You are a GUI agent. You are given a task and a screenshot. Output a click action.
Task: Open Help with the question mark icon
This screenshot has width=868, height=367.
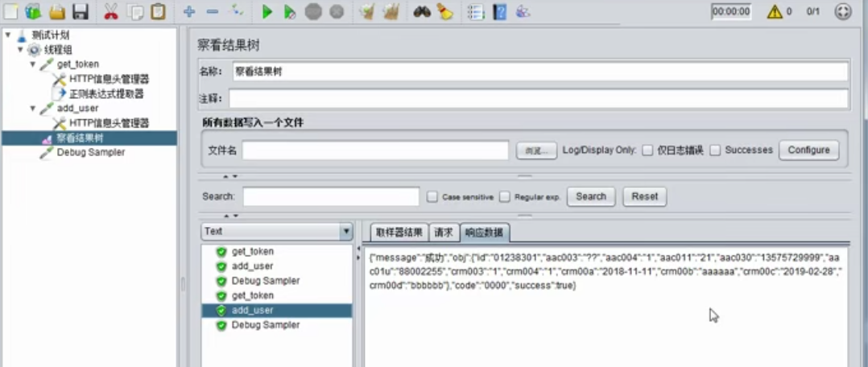pos(499,11)
